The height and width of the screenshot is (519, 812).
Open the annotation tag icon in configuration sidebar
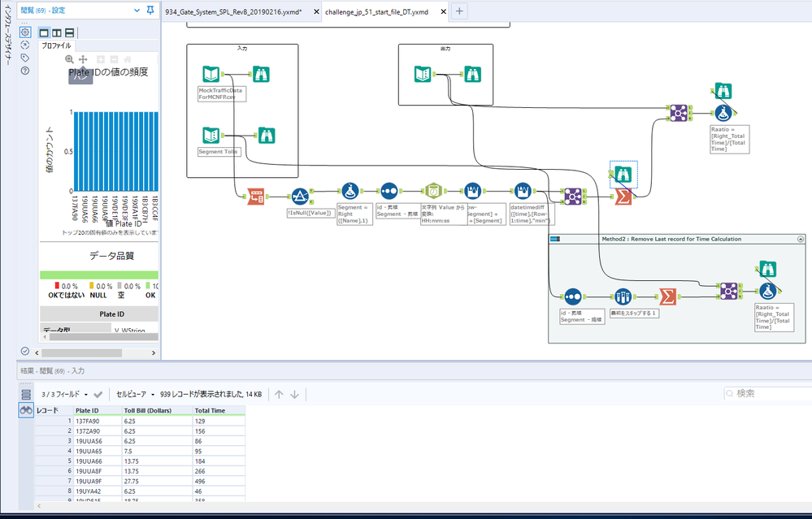pyautogui.click(x=25, y=58)
